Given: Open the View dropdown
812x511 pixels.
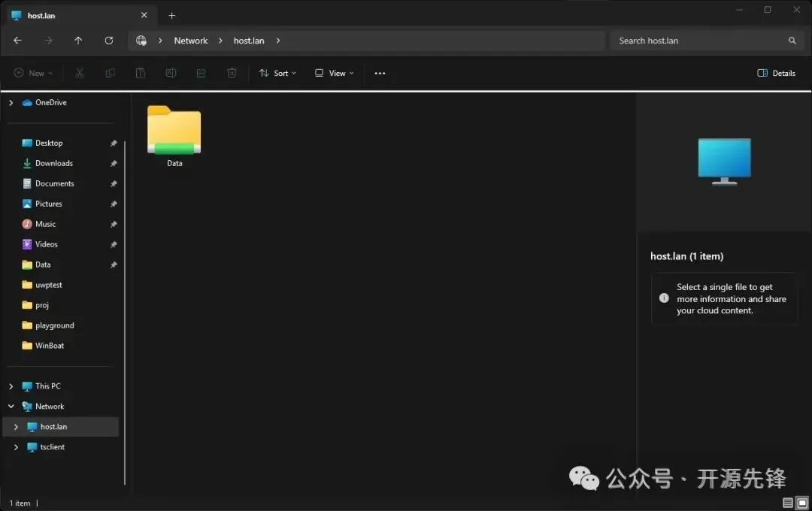Looking at the screenshot, I should [x=334, y=73].
